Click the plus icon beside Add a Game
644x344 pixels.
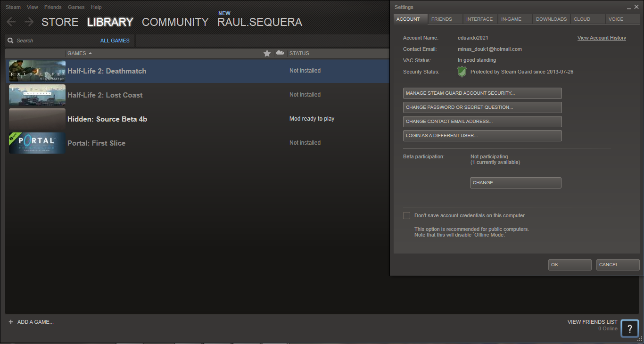[x=11, y=322]
